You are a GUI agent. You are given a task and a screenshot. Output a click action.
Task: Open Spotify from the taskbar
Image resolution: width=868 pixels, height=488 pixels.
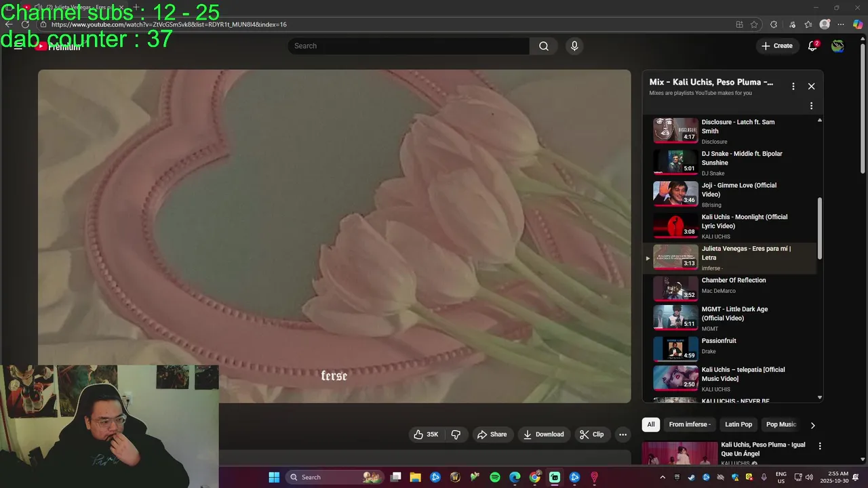(x=495, y=477)
